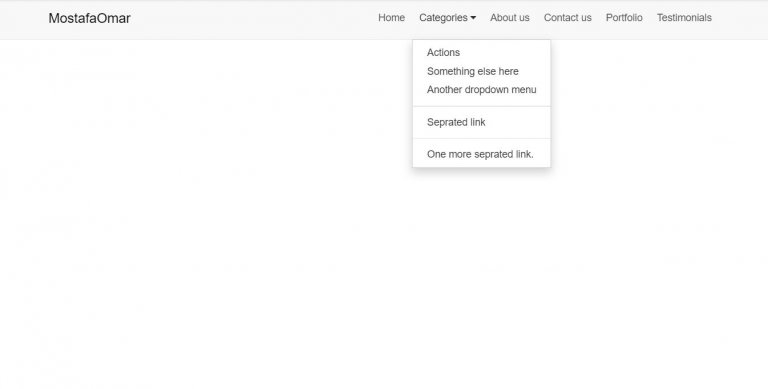Click dropdown panel padding right of Actions
The image size is (768, 389).
coord(504,52)
